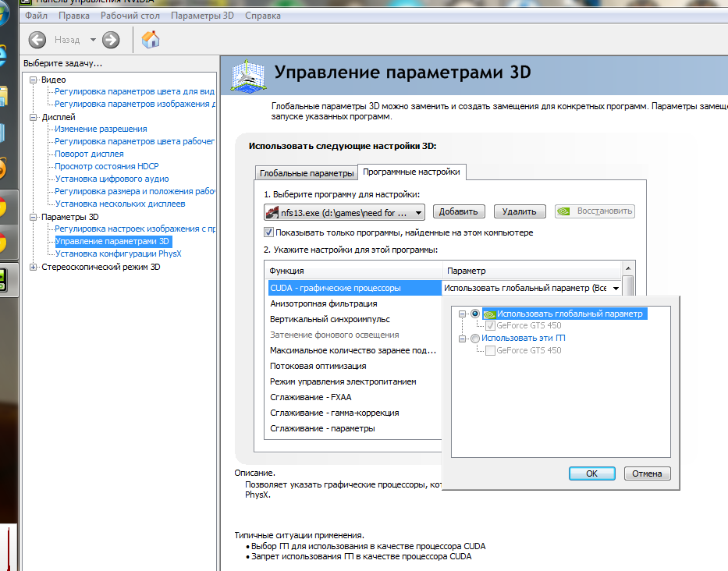Collapse the Параметры 3D tree node

click(33, 217)
